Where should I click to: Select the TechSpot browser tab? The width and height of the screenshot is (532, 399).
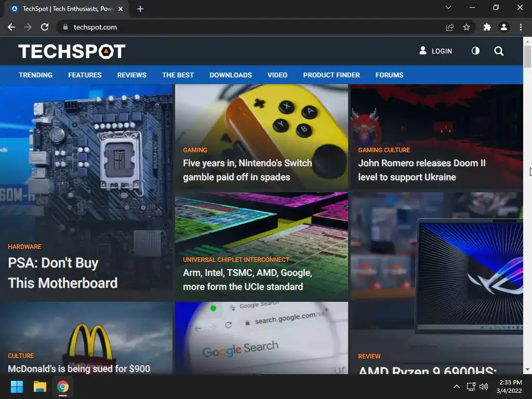66,9
